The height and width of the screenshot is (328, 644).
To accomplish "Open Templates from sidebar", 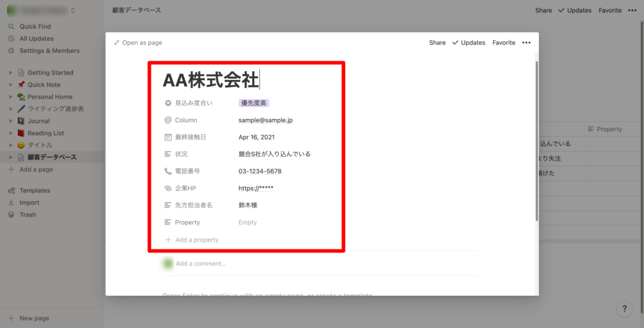I will 35,191.
